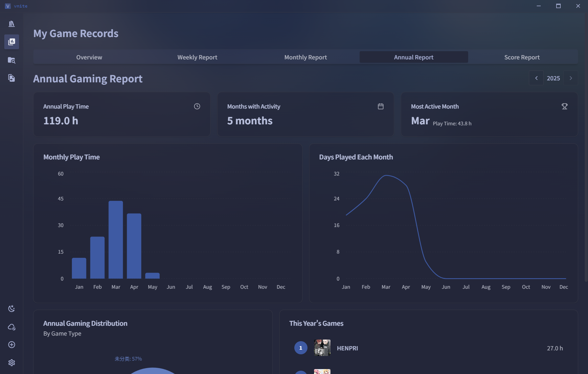Go to previous year with left chevron
Viewport: 588px width, 374px height.
pos(536,78)
